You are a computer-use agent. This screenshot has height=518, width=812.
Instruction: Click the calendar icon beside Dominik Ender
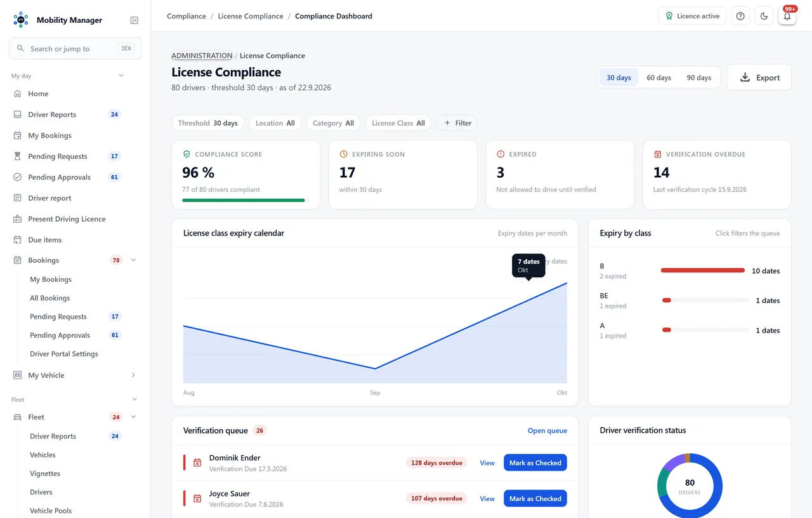click(x=197, y=463)
